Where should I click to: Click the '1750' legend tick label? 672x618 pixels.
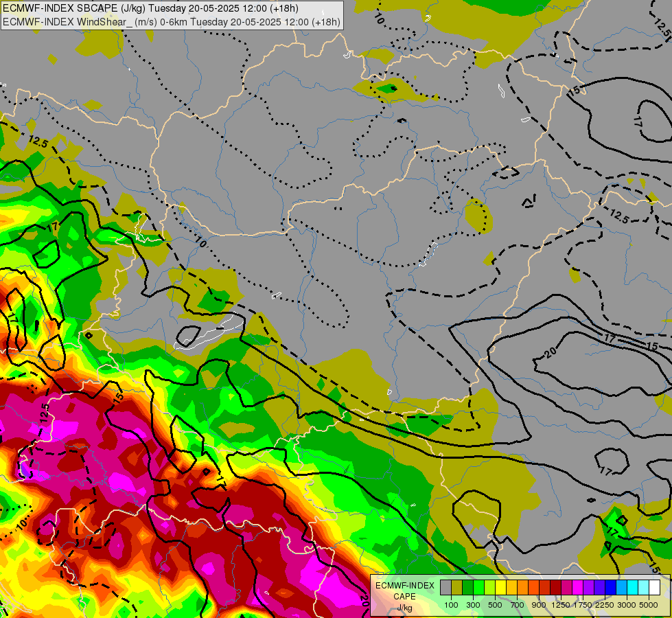click(x=583, y=605)
